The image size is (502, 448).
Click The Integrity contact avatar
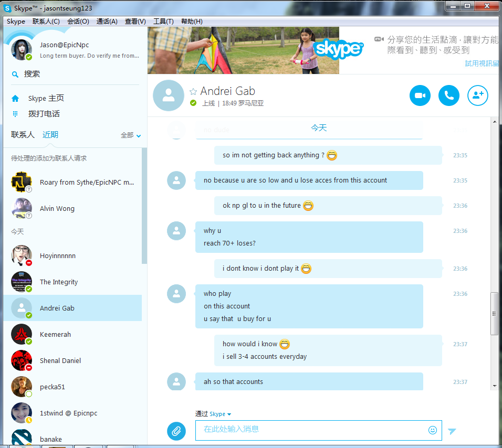tap(22, 282)
